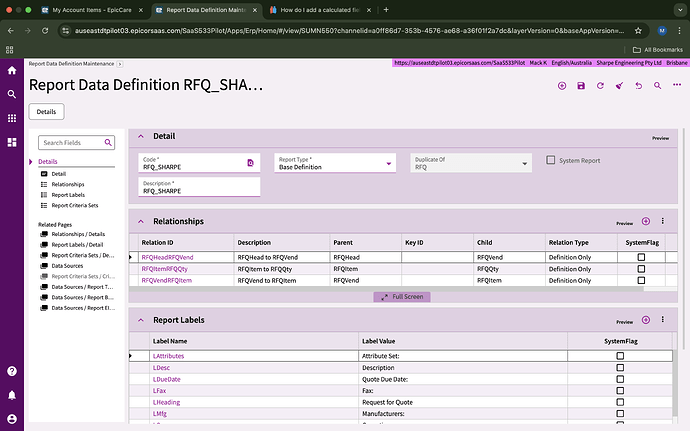Screen dimensions: 690x431
Task: Open the RFQHeadRFQVend relation link
Action: tap(167, 257)
